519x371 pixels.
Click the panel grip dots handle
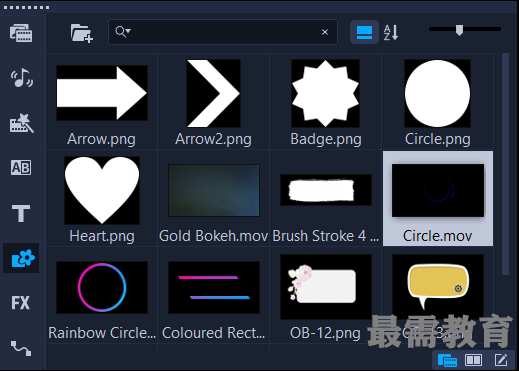tap(27, 7)
